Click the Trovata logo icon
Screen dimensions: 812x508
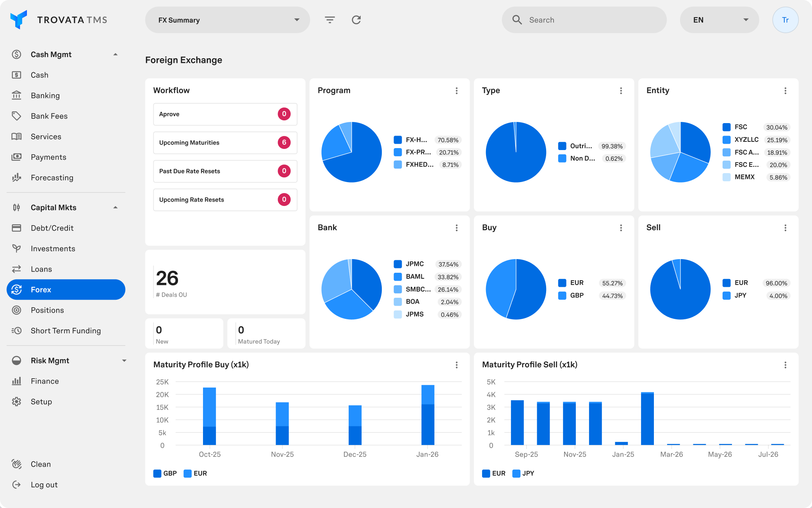point(19,20)
